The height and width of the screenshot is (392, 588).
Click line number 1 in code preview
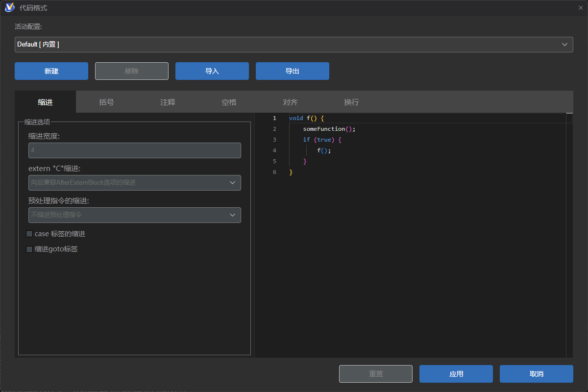274,118
